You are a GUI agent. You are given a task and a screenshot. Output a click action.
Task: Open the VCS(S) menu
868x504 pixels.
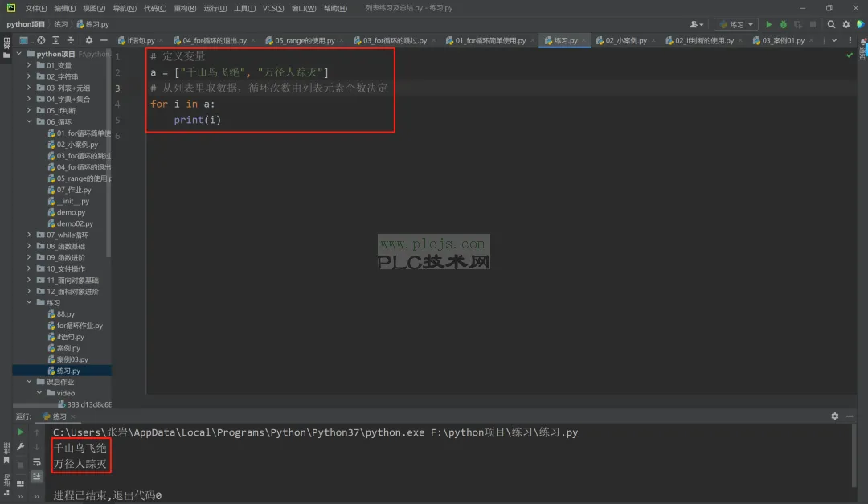click(x=273, y=8)
